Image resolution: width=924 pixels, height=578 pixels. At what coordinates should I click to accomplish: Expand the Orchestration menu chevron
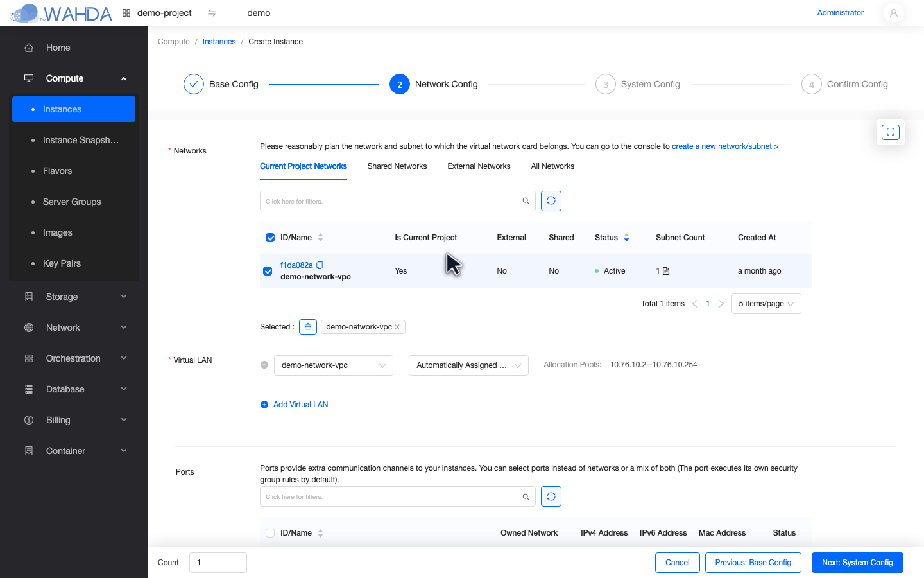[124, 358]
